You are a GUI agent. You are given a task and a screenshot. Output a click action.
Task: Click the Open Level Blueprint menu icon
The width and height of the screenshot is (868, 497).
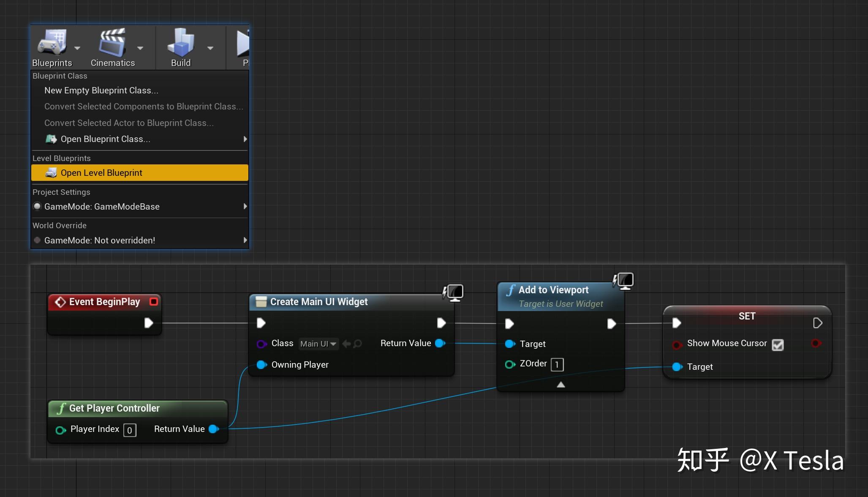tap(51, 172)
